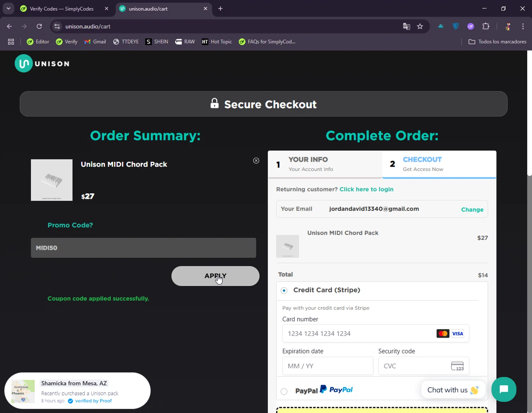
Task: Focus the promo code field containing MIDI50
Action: click(x=143, y=248)
